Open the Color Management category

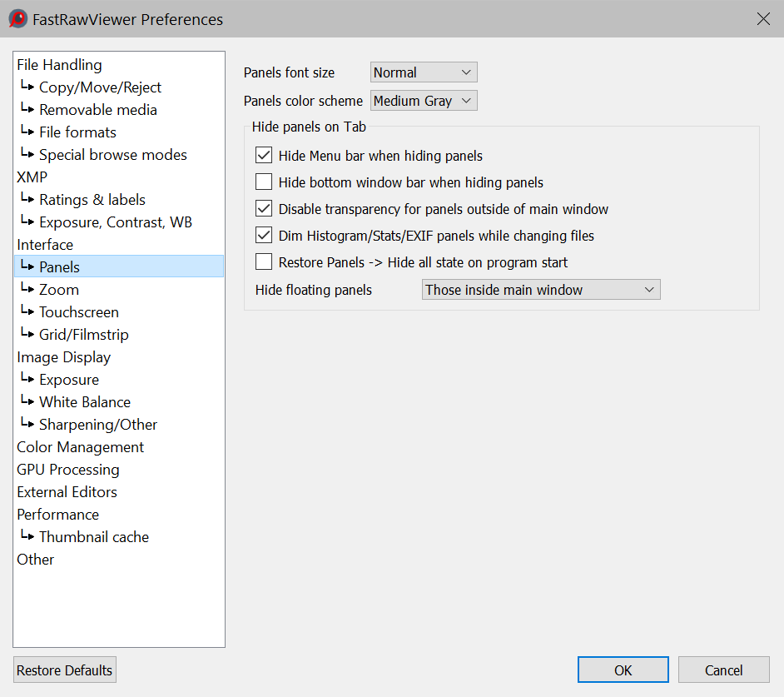click(80, 447)
